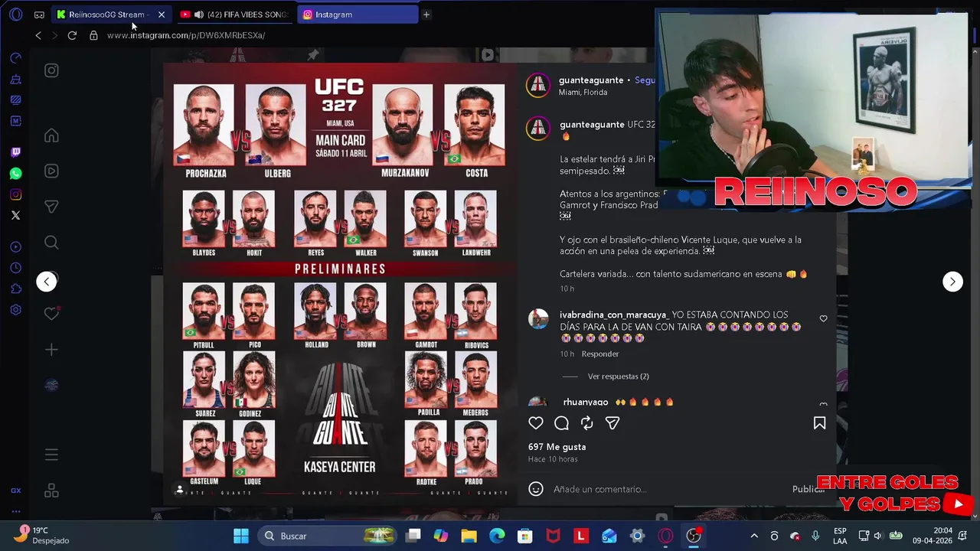Screen dimensions: 980x551
Task: Open Miami, Florida location link
Action: pos(583,93)
